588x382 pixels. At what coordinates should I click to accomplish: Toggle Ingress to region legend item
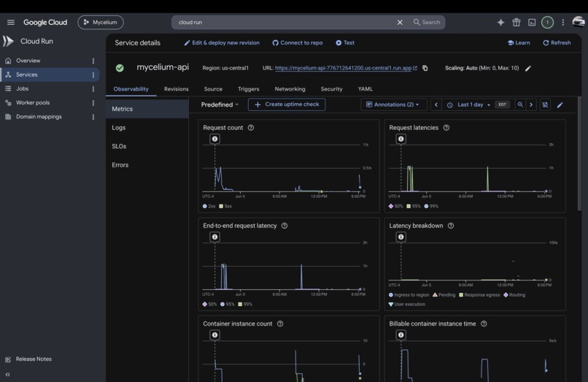tap(409, 295)
